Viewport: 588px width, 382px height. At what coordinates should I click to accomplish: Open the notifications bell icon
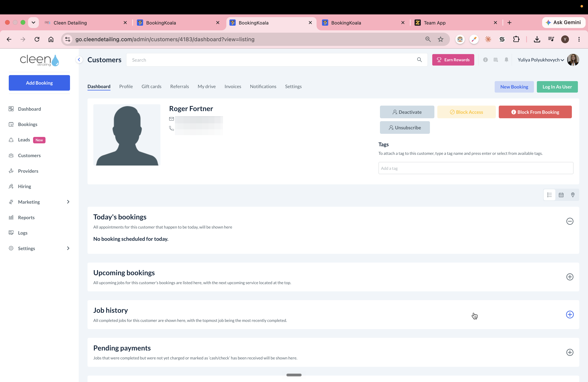[506, 60]
